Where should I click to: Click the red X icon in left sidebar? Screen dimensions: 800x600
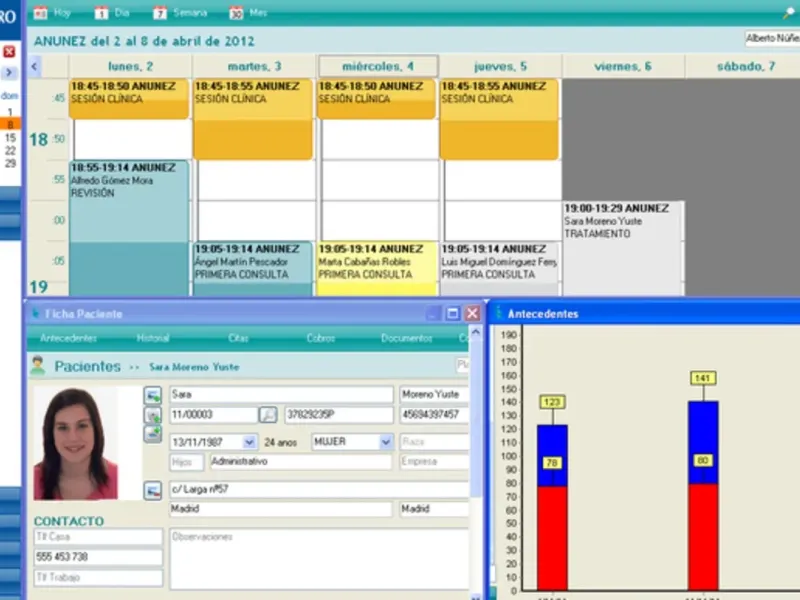pos(9,51)
